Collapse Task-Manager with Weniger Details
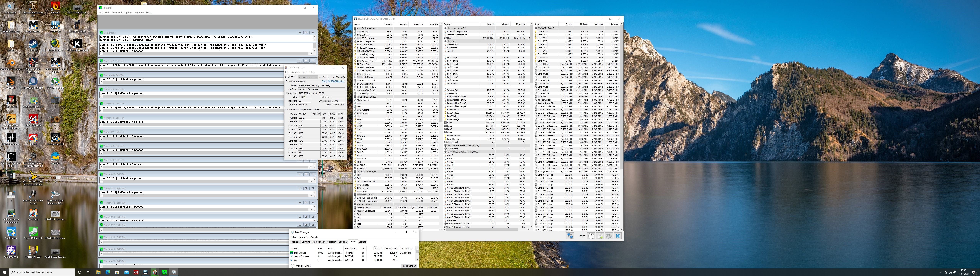Image resolution: width=980 pixels, height=276 pixels. click(302, 266)
